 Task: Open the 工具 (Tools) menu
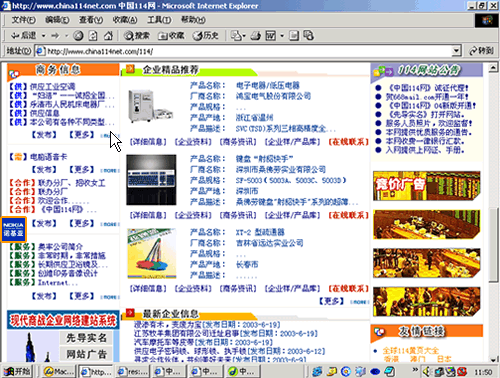click(159, 20)
